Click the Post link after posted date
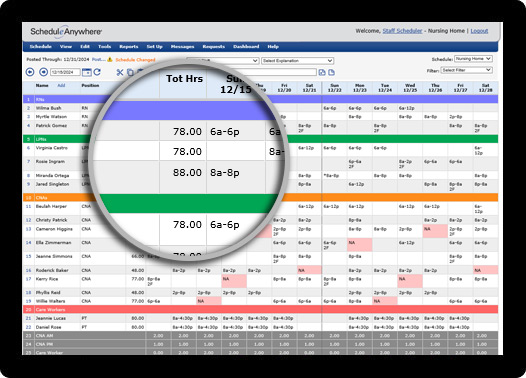Viewport: 526px width, 378px height. 99,59
